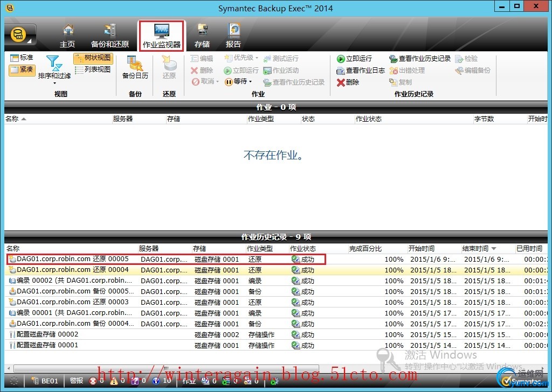Click 查看作业历史记录 in the 作业 group
552x392 pixels.
(294, 82)
